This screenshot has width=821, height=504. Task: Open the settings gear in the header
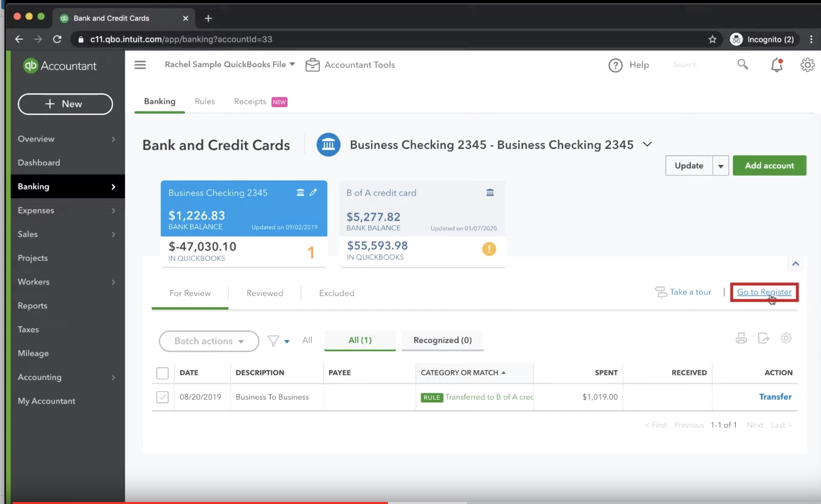pos(807,65)
